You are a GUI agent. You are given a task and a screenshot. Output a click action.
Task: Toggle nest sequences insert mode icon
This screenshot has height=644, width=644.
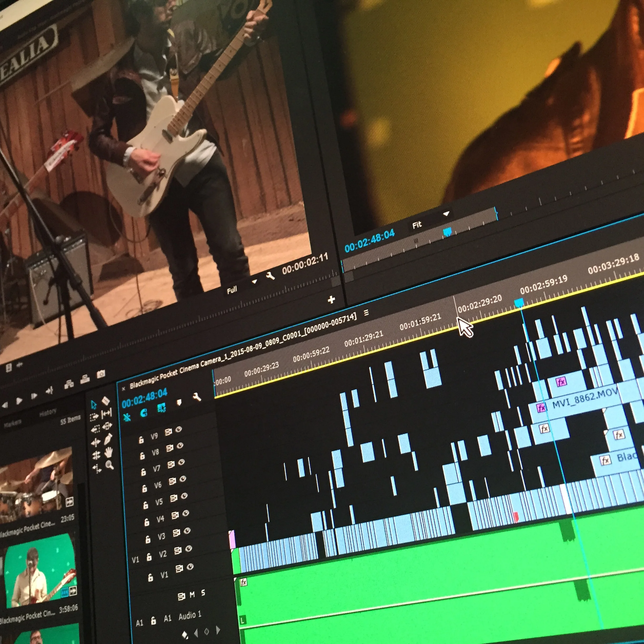coord(127,417)
